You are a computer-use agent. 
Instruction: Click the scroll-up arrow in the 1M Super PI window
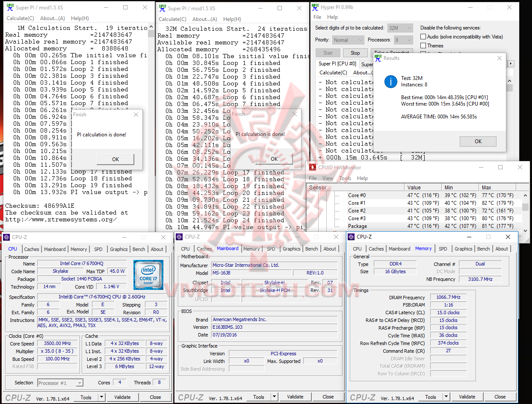click(151, 27)
